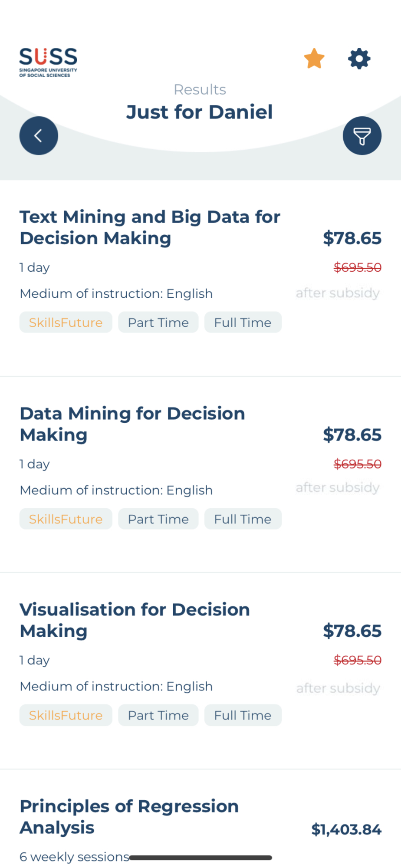Viewport: 401px width, 868px height.
Task: Select SkillsFuture tag under Text Mining course
Action: point(66,322)
